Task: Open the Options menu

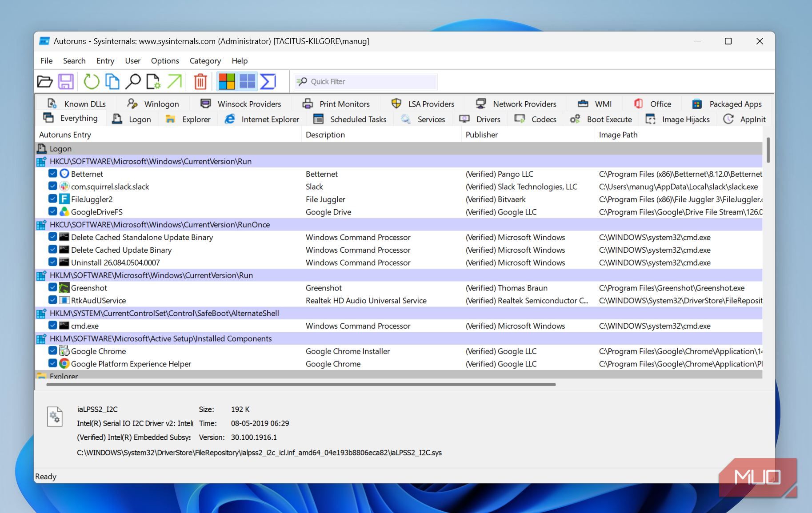Action: (x=165, y=61)
